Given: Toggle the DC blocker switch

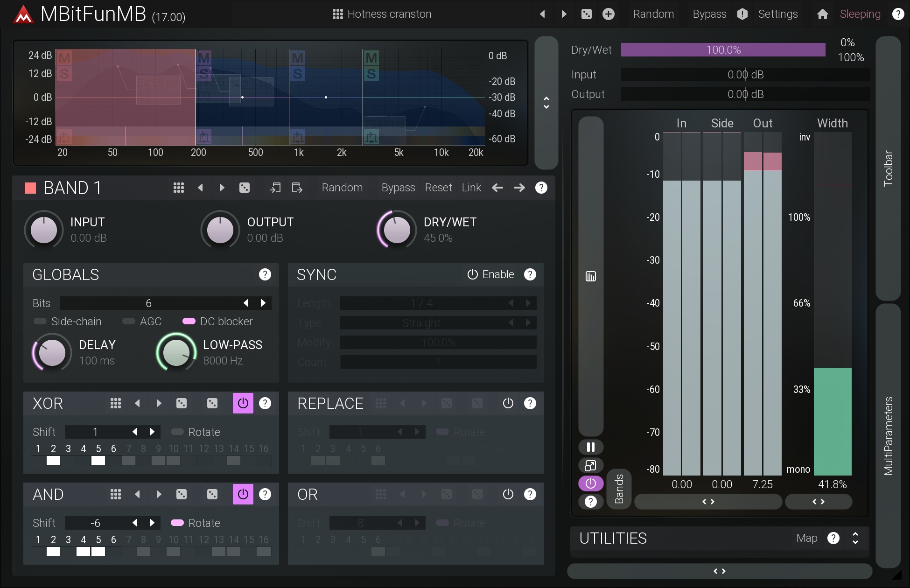Looking at the screenshot, I should coord(189,321).
